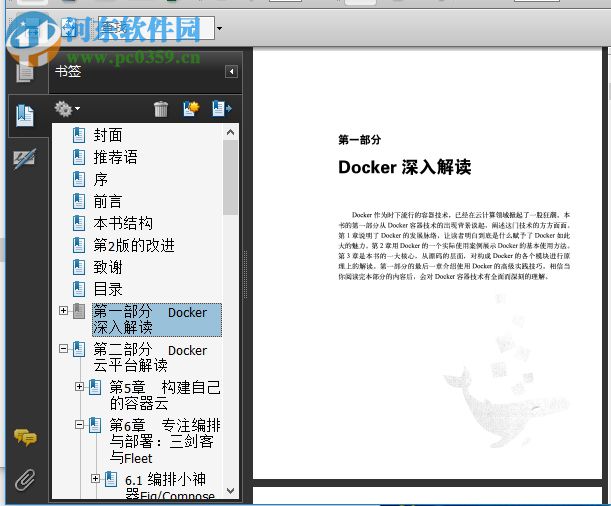Click the bookmark list scrollbar thumb
Image resolution: width=611 pixels, height=506 pixels.
tap(230, 177)
